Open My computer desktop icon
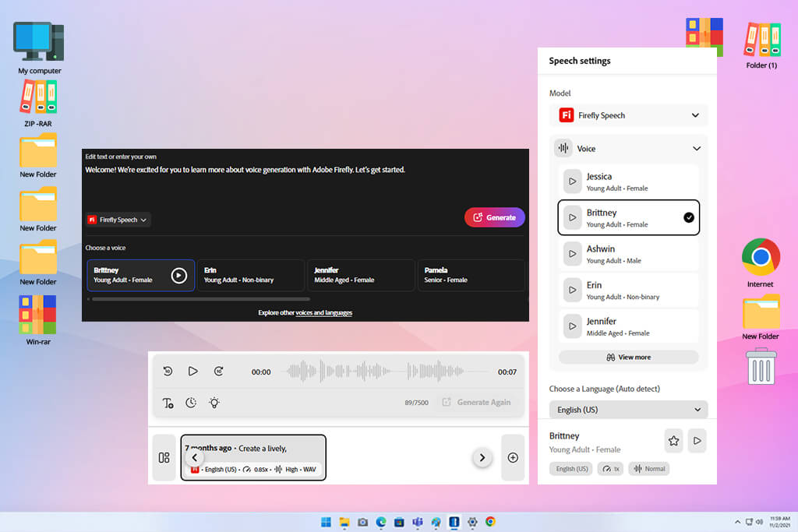The width and height of the screenshot is (798, 532). 39,48
